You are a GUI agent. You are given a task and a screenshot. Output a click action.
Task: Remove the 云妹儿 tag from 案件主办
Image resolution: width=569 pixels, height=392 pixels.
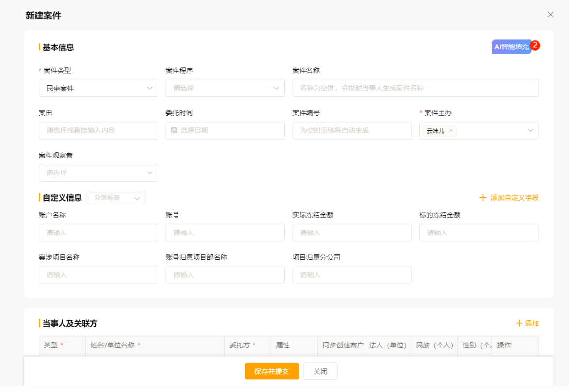(x=451, y=130)
